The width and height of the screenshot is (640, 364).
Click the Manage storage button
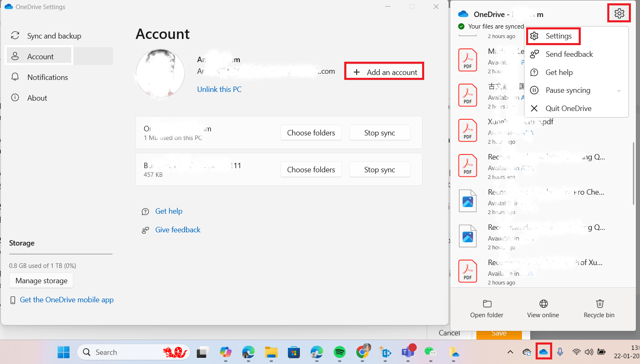[41, 280]
